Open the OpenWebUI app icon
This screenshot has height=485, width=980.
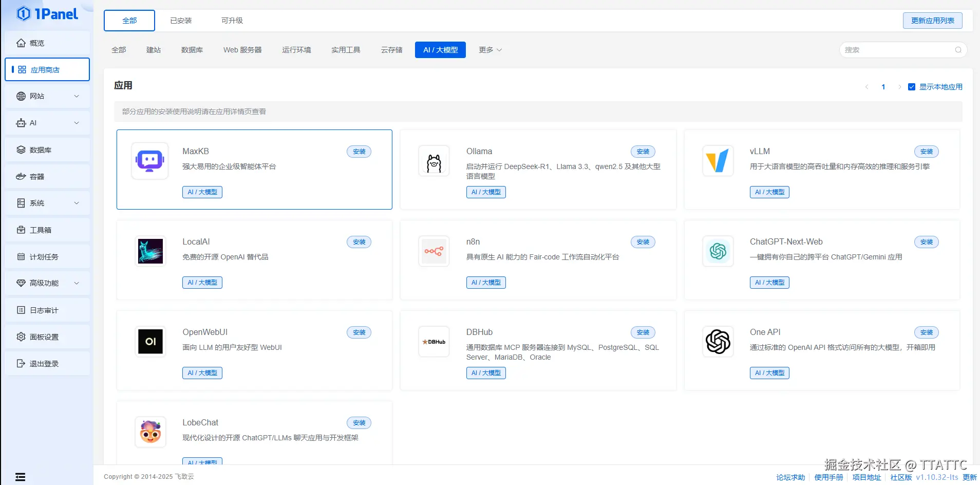pos(150,342)
